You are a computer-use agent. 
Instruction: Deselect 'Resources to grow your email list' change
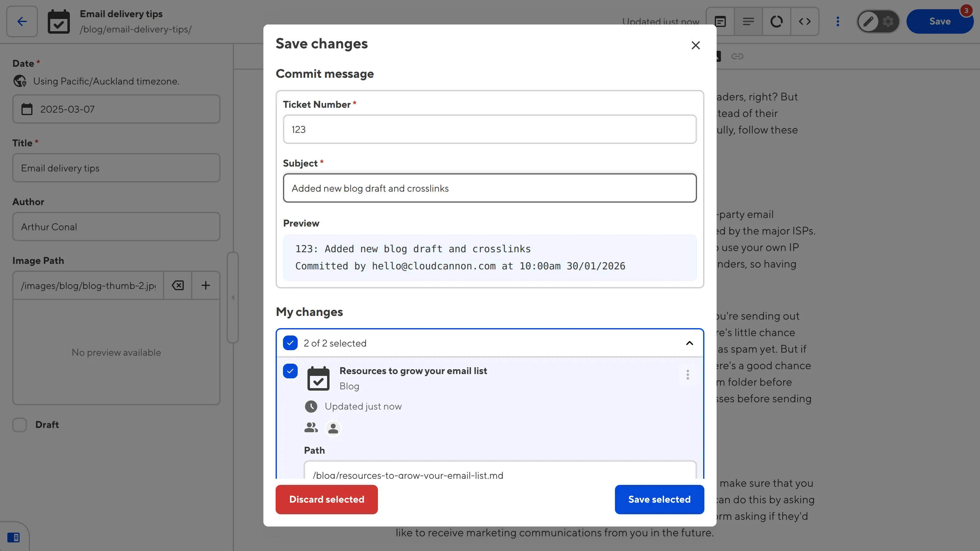coord(290,371)
